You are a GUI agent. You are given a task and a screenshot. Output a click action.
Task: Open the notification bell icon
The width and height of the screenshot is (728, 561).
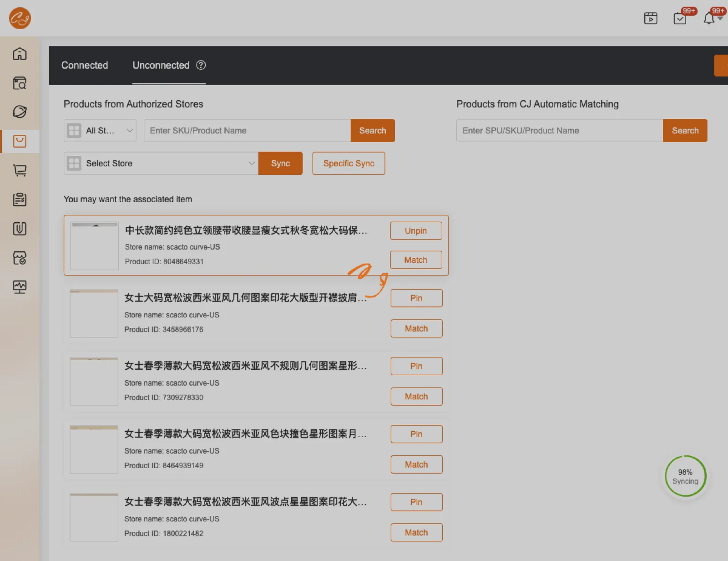point(709,18)
